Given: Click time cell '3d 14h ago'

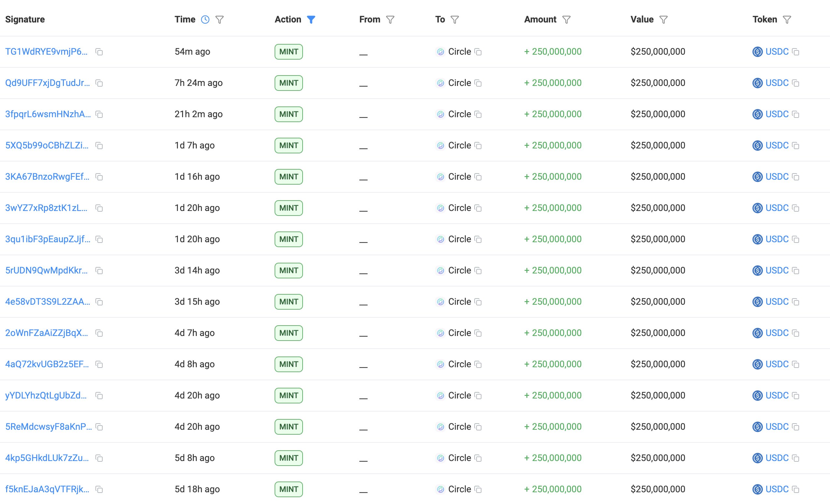Looking at the screenshot, I should click(x=197, y=270).
